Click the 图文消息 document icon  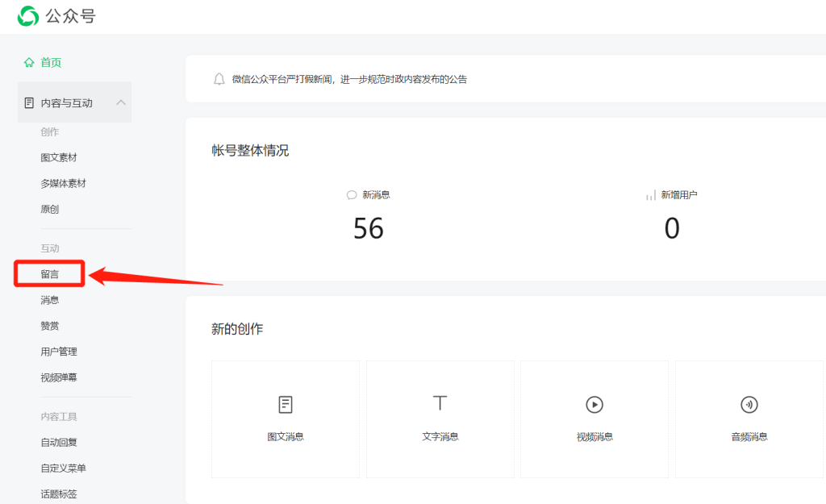(x=286, y=404)
